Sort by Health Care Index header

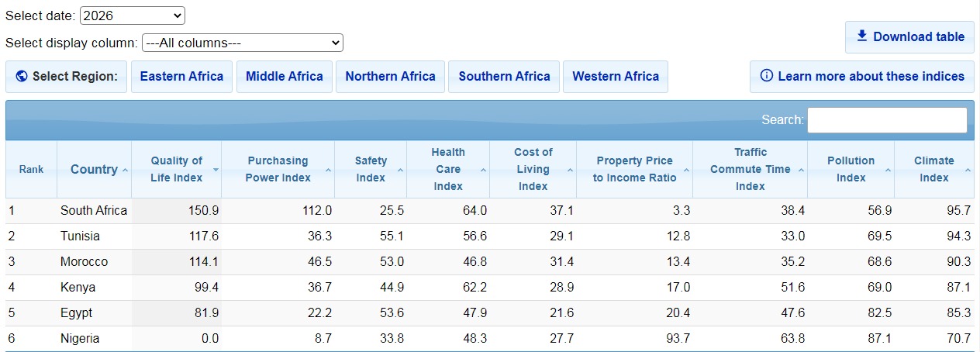[x=447, y=169]
